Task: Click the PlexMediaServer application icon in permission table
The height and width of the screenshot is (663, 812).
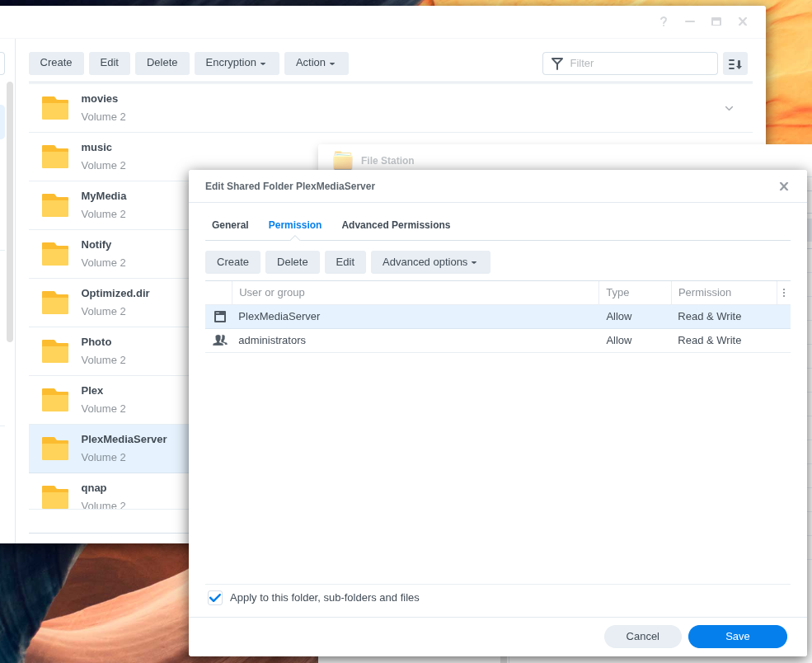Action: pyautogui.click(x=220, y=317)
